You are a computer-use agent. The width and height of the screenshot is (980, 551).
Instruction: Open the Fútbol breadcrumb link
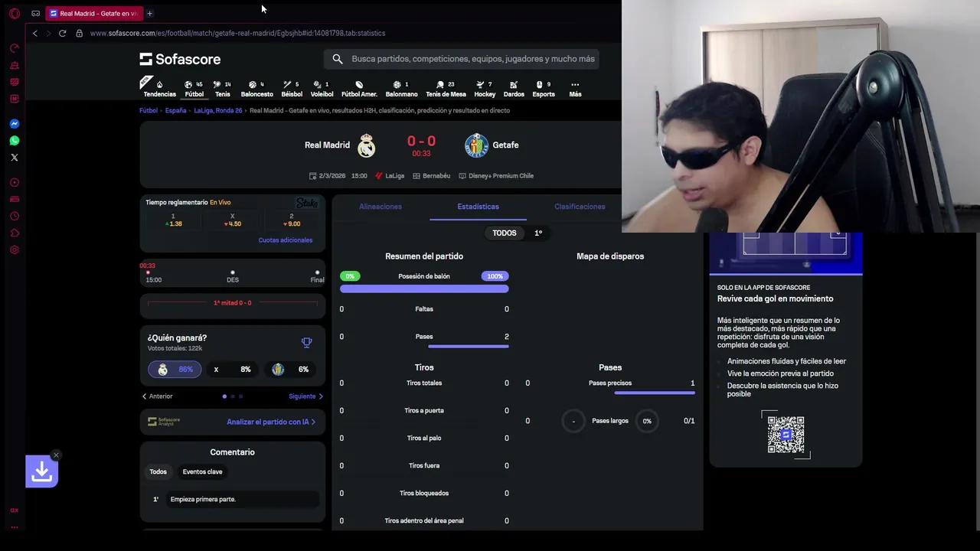(x=149, y=110)
